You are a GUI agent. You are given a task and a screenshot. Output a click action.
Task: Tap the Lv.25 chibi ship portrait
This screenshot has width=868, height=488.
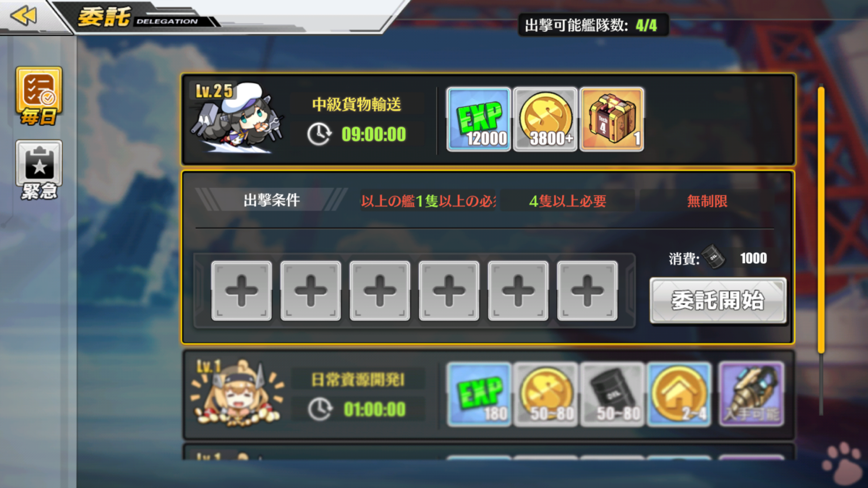pyautogui.click(x=238, y=119)
